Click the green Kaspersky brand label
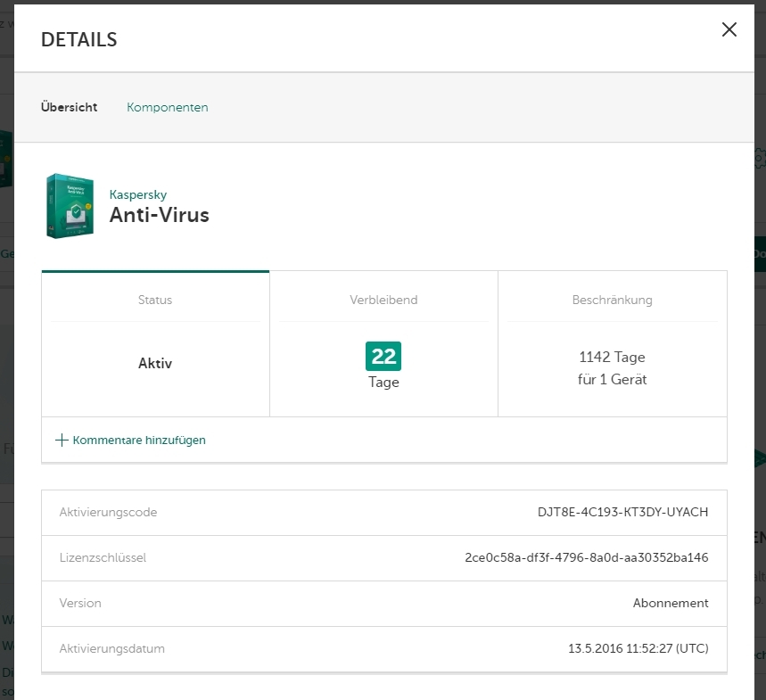The width and height of the screenshot is (766, 700). (x=138, y=194)
